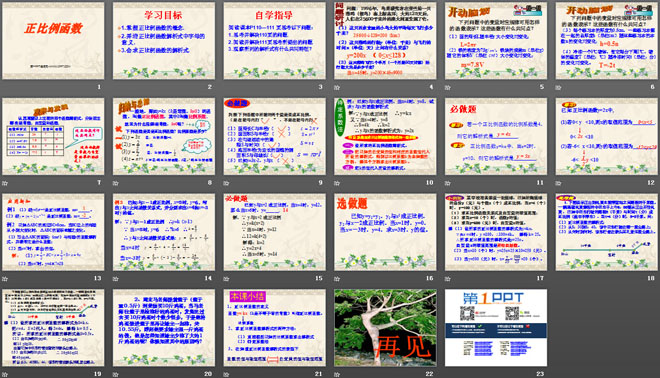Click slide number label "23"
This screenshot has height=378, width=660.
tap(540, 374)
